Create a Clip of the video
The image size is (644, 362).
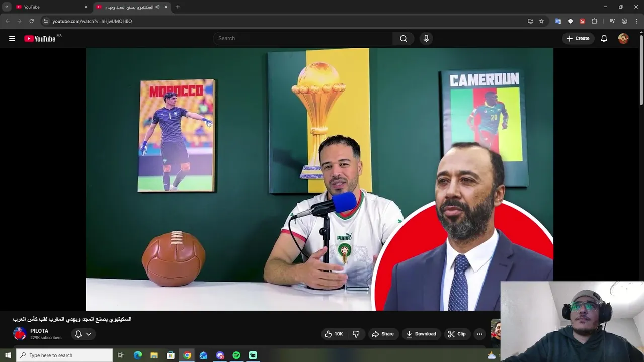pos(457,334)
